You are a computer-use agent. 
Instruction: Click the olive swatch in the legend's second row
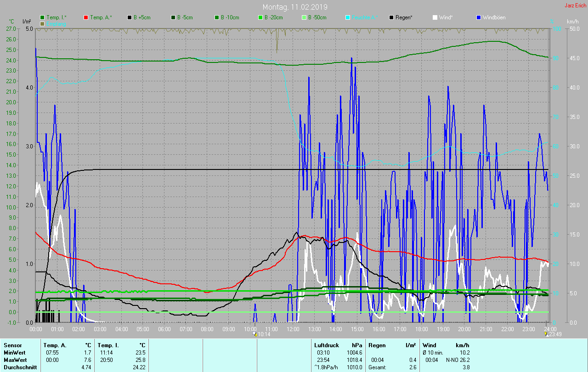[43, 23]
